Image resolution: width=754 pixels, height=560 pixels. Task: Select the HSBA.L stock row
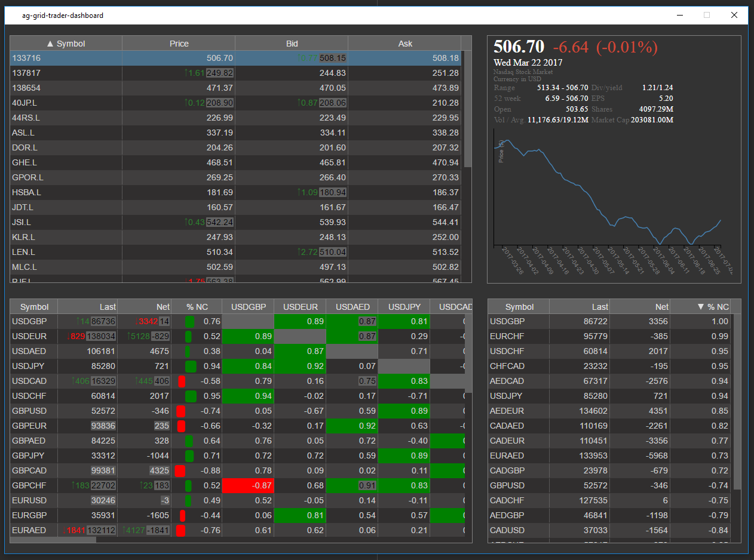(x=235, y=192)
